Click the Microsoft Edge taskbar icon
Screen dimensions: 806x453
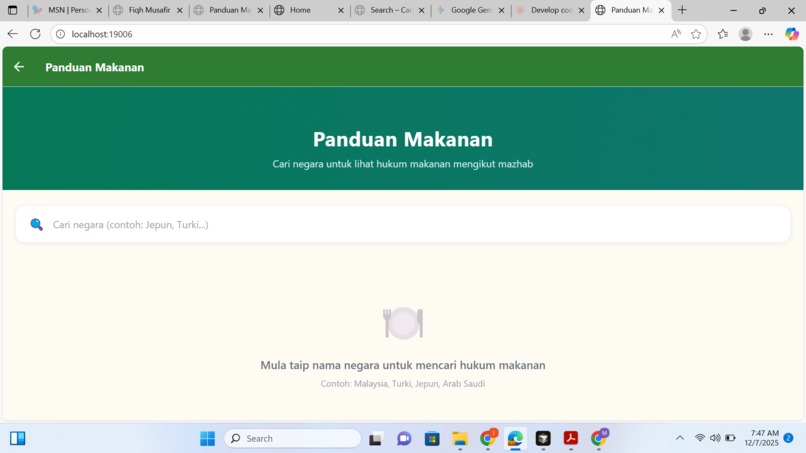pos(515,439)
